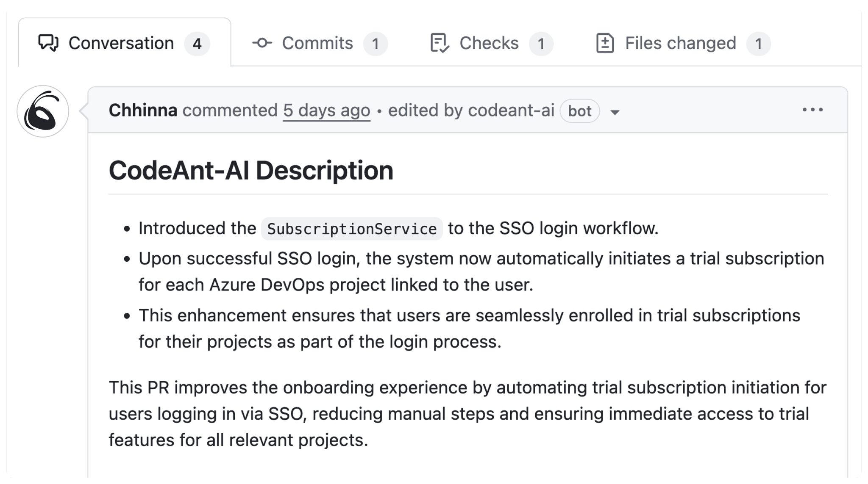The image size is (868, 484).
Task: Click the SubscriptionService inline code text
Action: click(x=352, y=229)
